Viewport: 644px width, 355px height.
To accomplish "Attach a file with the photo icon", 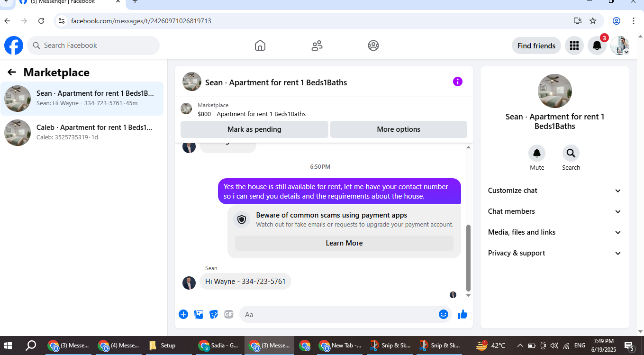I will click(x=199, y=314).
